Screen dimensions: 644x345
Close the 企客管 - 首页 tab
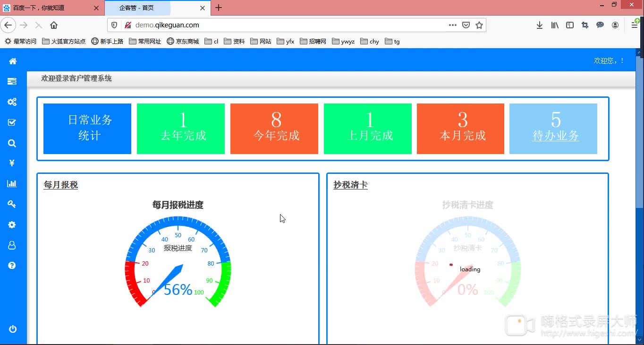tap(203, 8)
